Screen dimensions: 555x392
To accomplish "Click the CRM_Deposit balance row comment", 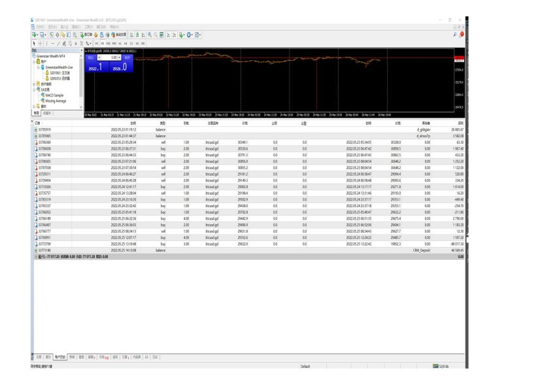I will click(x=421, y=250).
